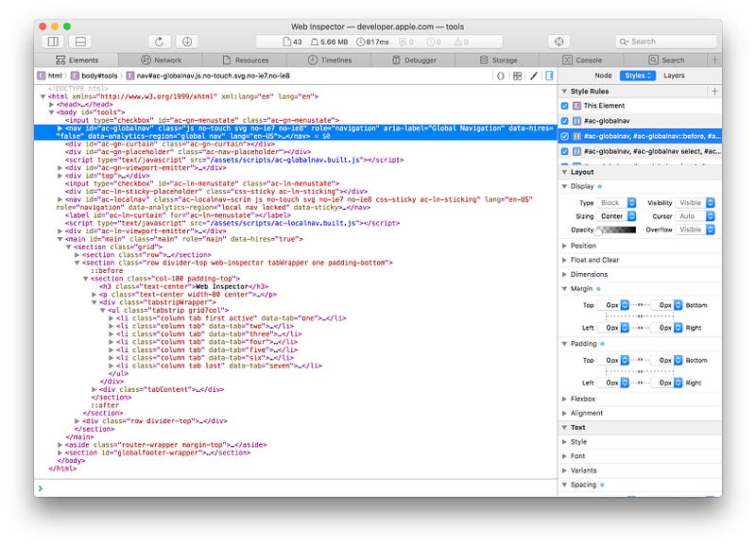Click the new tab plus icon
The width and height of the screenshot is (756, 546).
(x=713, y=60)
